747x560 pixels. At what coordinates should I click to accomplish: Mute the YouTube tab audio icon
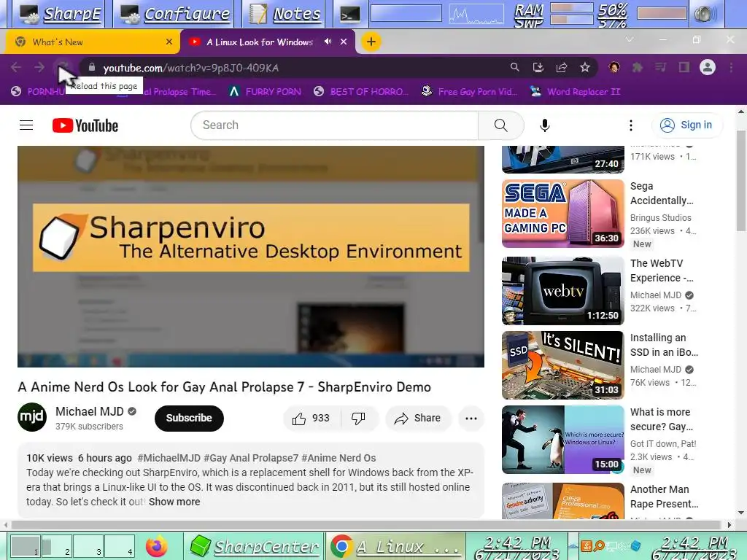pyautogui.click(x=328, y=42)
